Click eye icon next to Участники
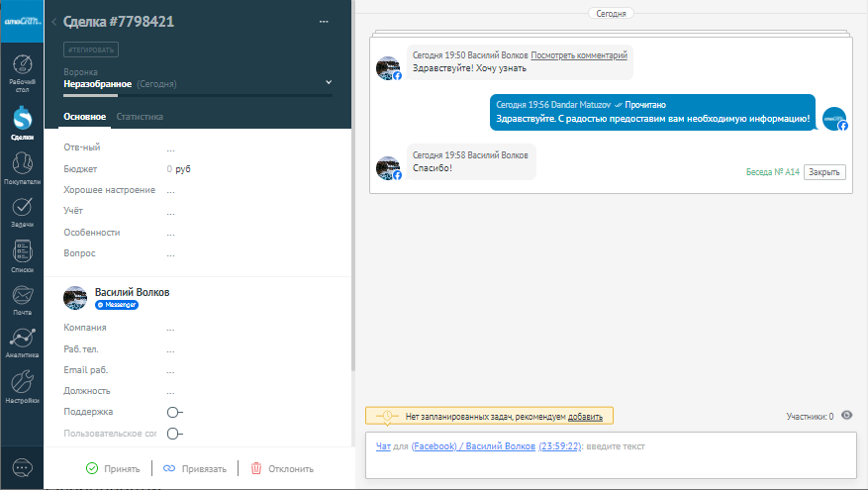This screenshot has height=490, width=868. [x=846, y=416]
